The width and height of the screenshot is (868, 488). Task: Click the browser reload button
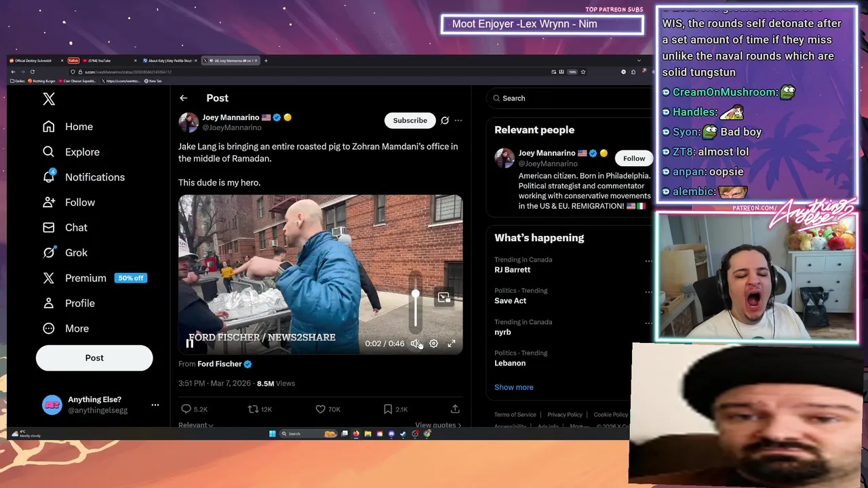tap(33, 72)
